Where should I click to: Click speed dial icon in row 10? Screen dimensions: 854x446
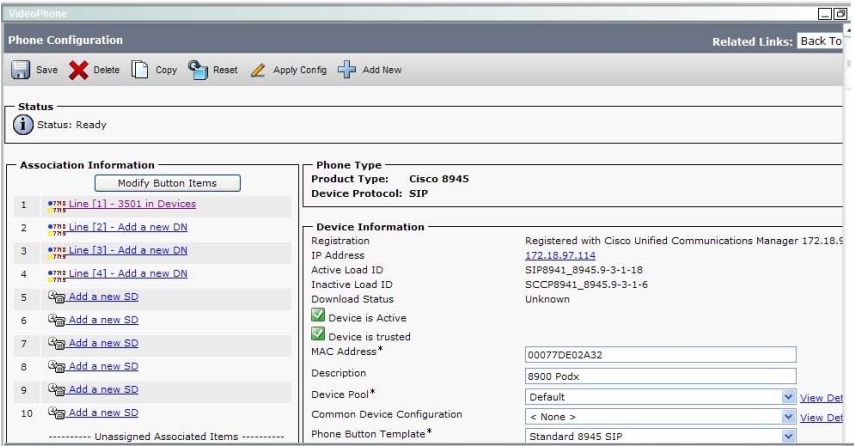point(57,413)
